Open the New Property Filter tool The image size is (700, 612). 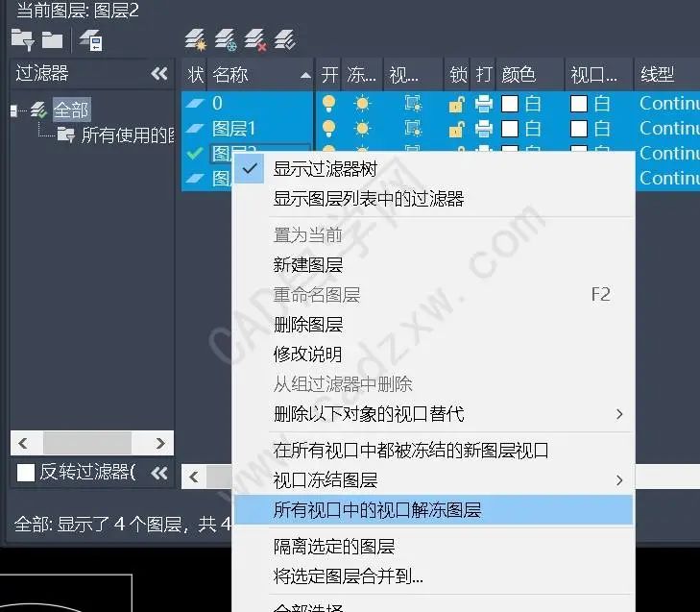click(22, 39)
